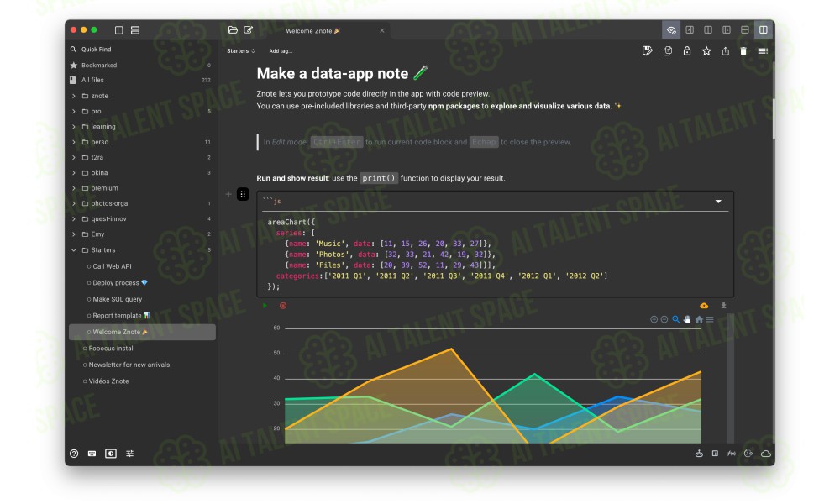The image size is (840, 504).
Task: Delete the note with the trash icon
Action: tap(743, 51)
